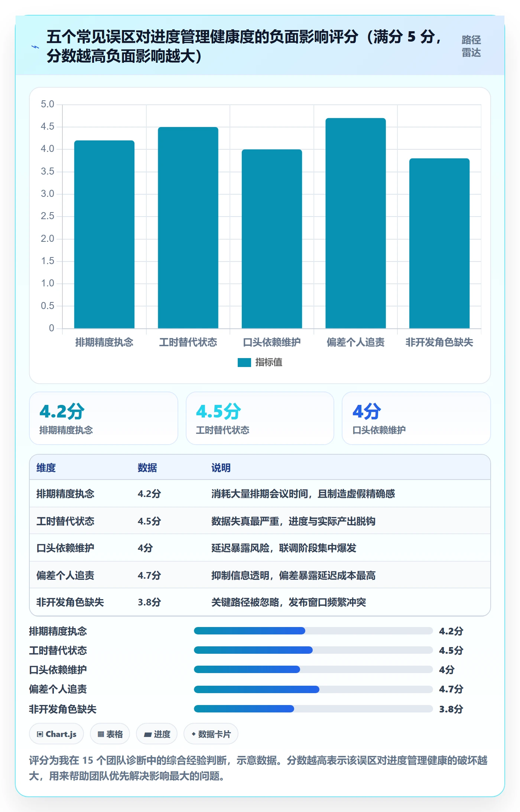Click the 非开发角色缺失 x-axis label

[439, 342]
